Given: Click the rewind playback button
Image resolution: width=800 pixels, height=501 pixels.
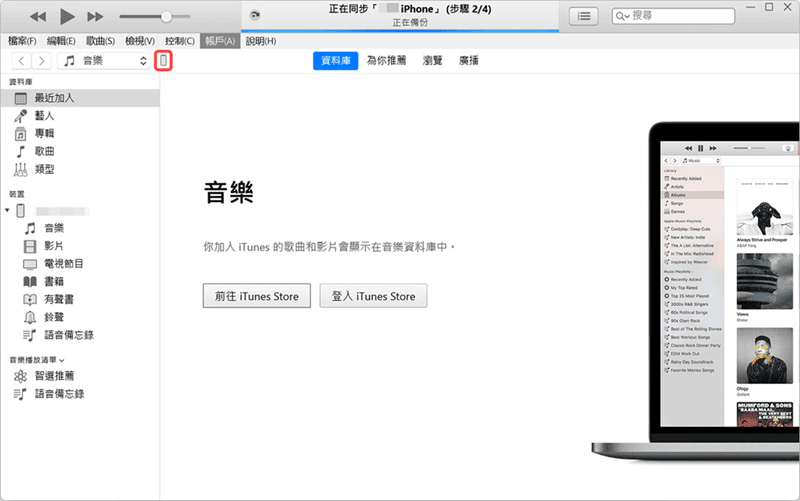Looking at the screenshot, I should [x=38, y=17].
